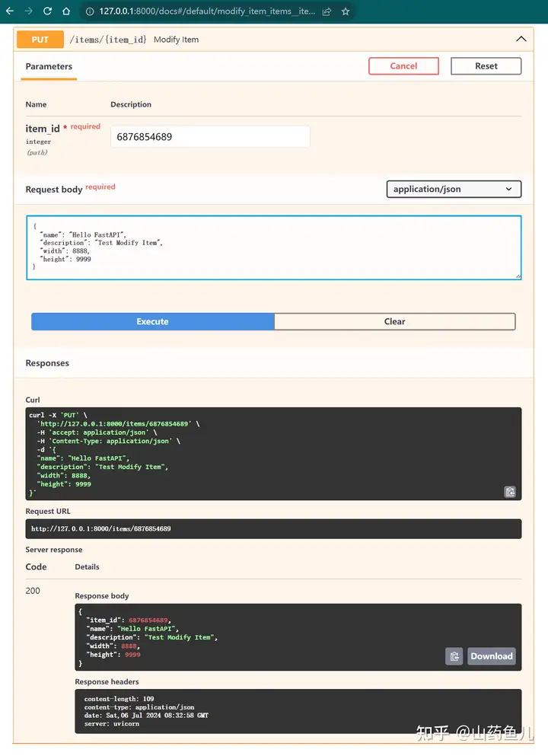Cancel the try-it-out mode
This screenshot has width=548, height=756.
(403, 66)
